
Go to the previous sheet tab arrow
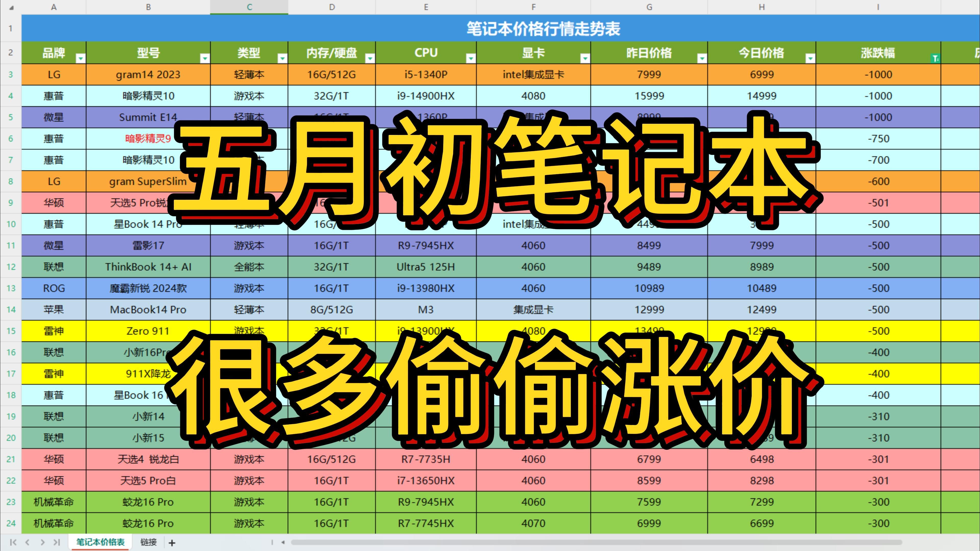[27, 542]
